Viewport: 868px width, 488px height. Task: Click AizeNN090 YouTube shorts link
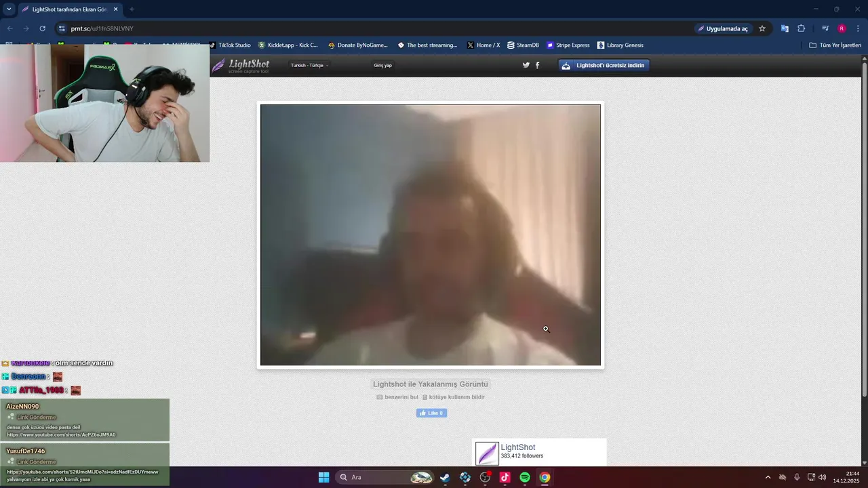point(61,434)
